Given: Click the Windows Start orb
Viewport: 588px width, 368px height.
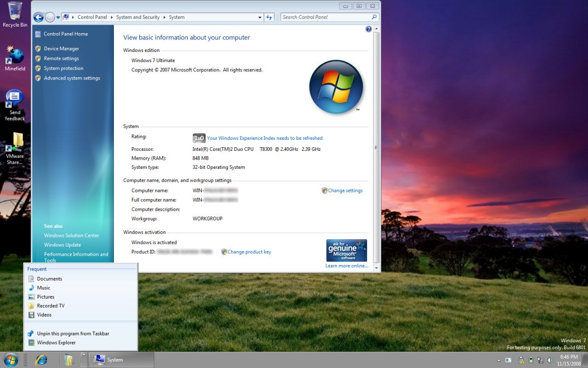Looking at the screenshot, I should click(10, 360).
